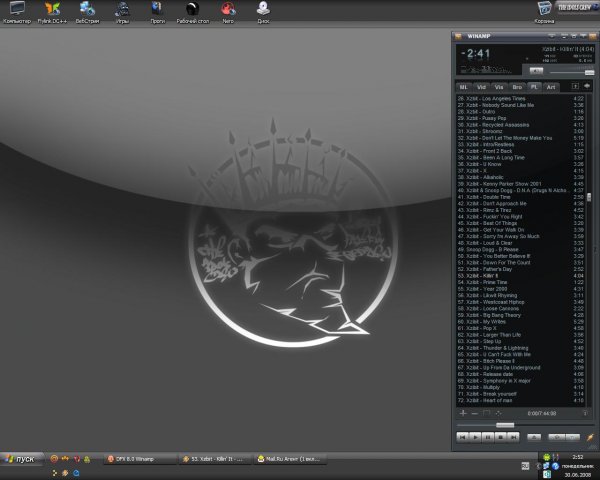600x480 pixels.
Task: Select track 30 Xzibit - Recycled Assassins
Action: pyautogui.click(x=521, y=125)
